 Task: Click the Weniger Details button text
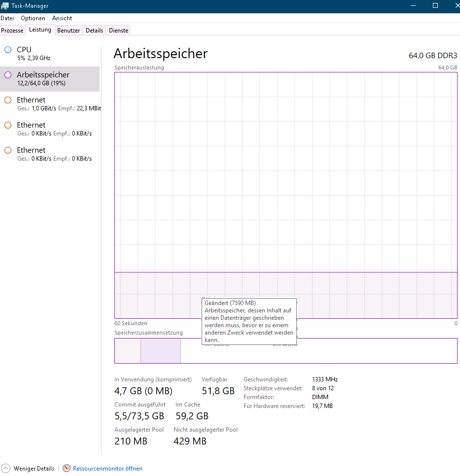(34, 469)
